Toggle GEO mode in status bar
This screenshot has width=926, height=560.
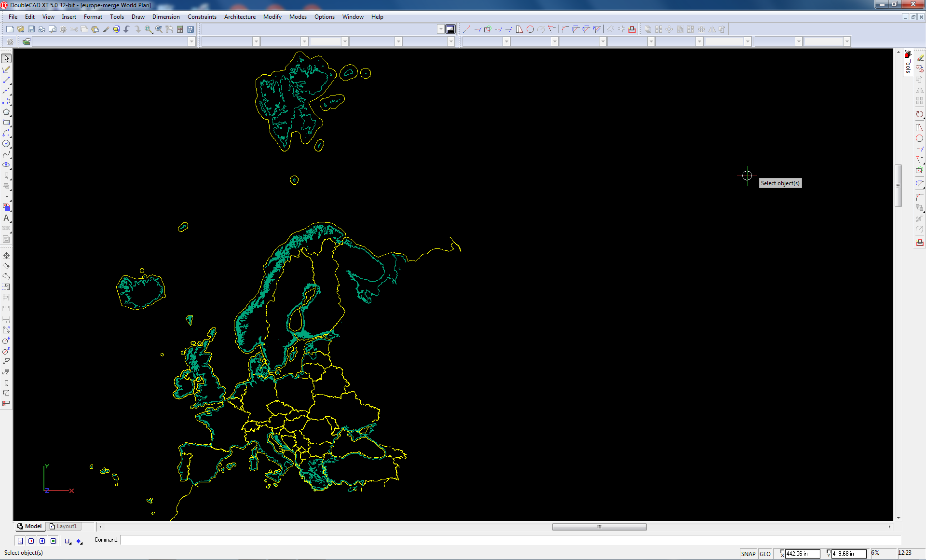[765, 554]
